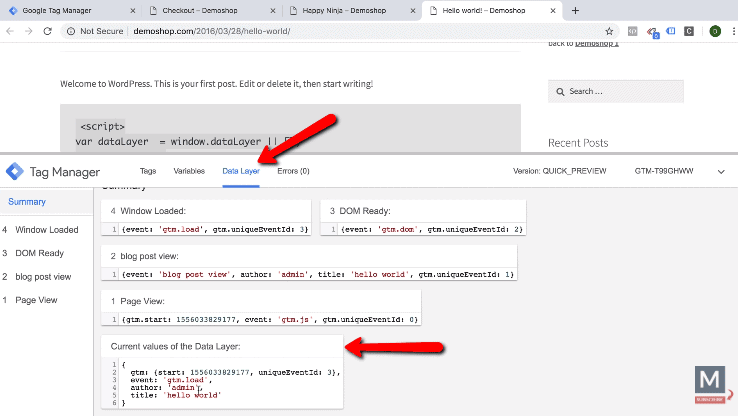
Task: Open the Not Secure site info icon
Action: point(71,31)
